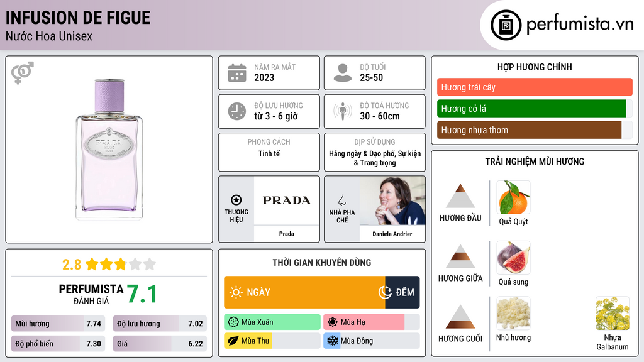The width and height of the screenshot is (644, 362).
Task: Click the nose icon above Nhà Pha Chế
Action: [341, 200]
